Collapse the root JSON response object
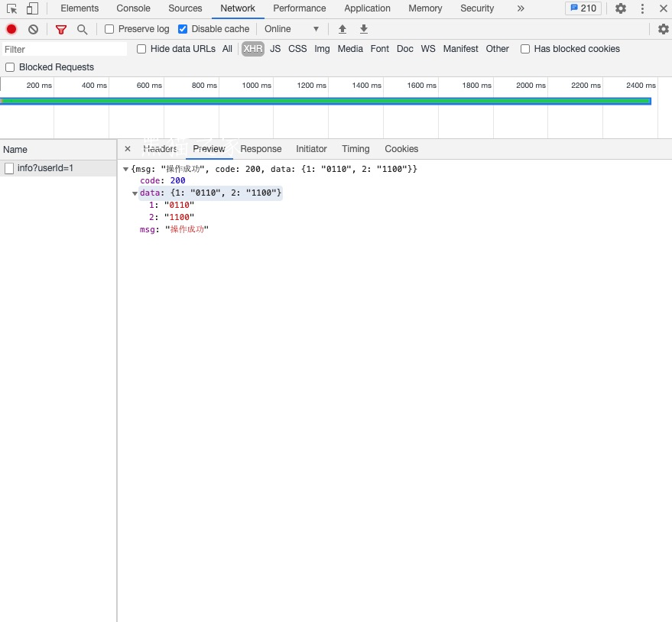The width and height of the screenshot is (672, 622). [x=125, y=169]
